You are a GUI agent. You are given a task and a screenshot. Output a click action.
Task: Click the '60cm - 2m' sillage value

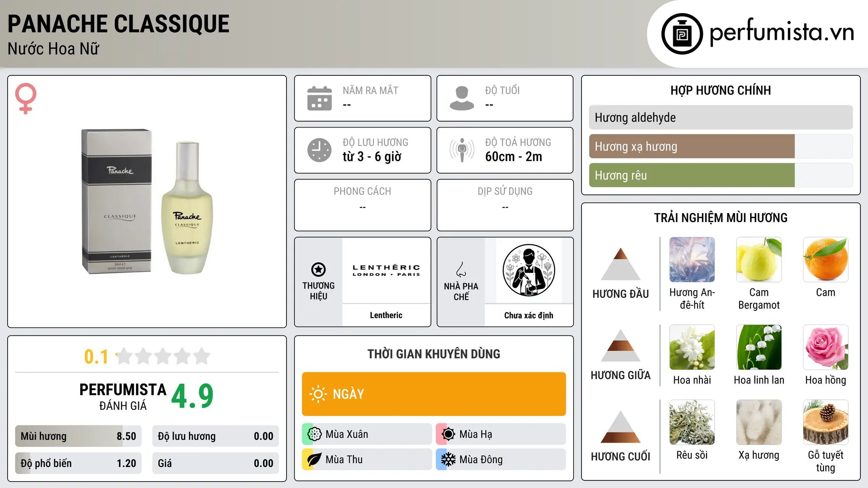(514, 157)
